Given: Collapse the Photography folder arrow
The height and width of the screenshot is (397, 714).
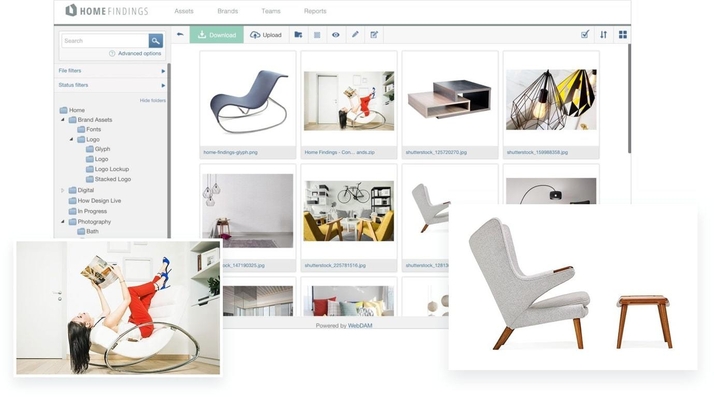Looking at the screenshot, I should (63, 222).
